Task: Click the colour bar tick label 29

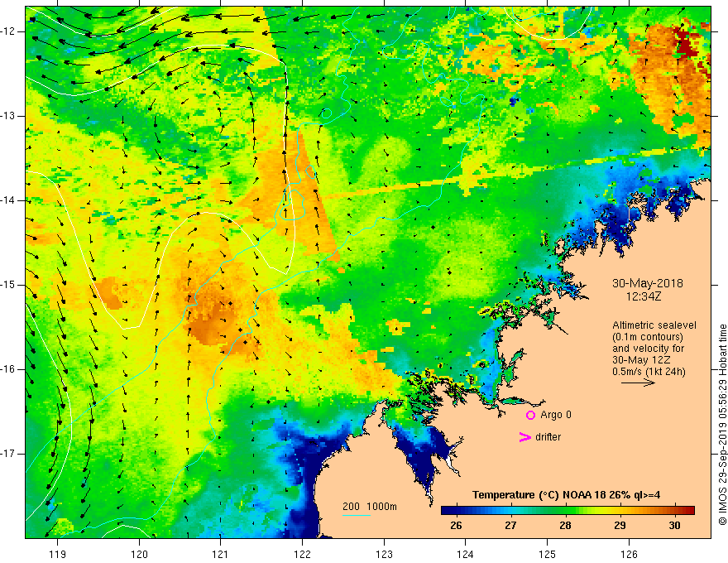Action: [620, 526]
